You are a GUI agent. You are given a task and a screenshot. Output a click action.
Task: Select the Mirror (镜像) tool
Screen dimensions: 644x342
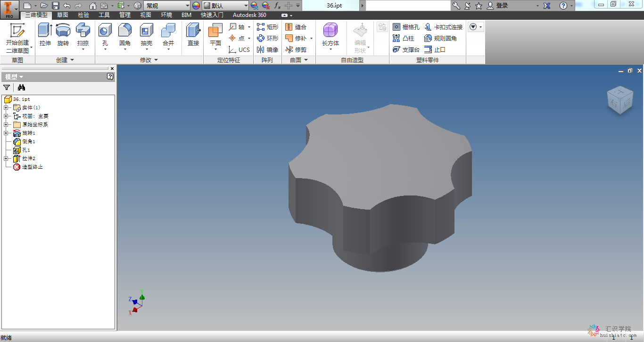(x=267, y=49)
